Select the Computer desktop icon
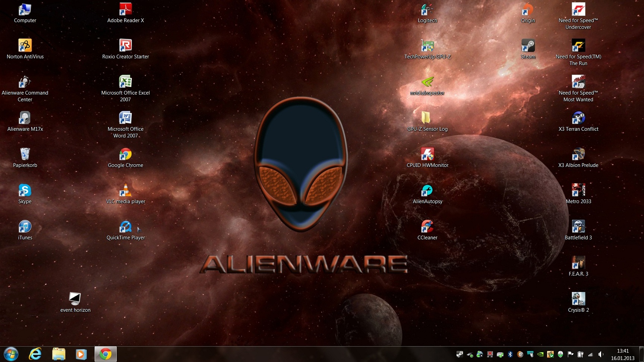The height and width of the screenshot is (362, 644). 25,13
